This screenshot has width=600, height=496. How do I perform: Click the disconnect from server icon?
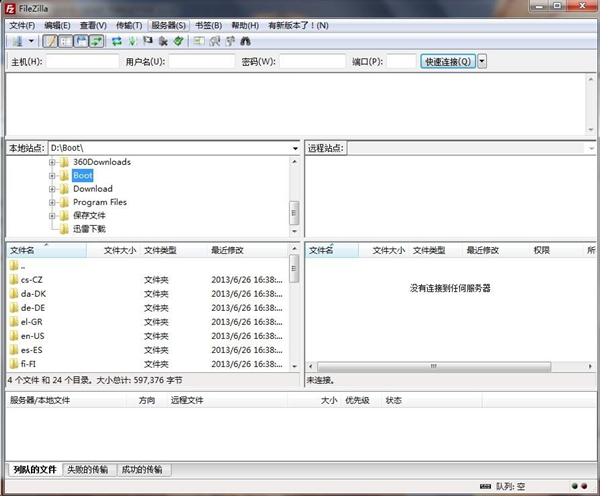pos(163,41)
